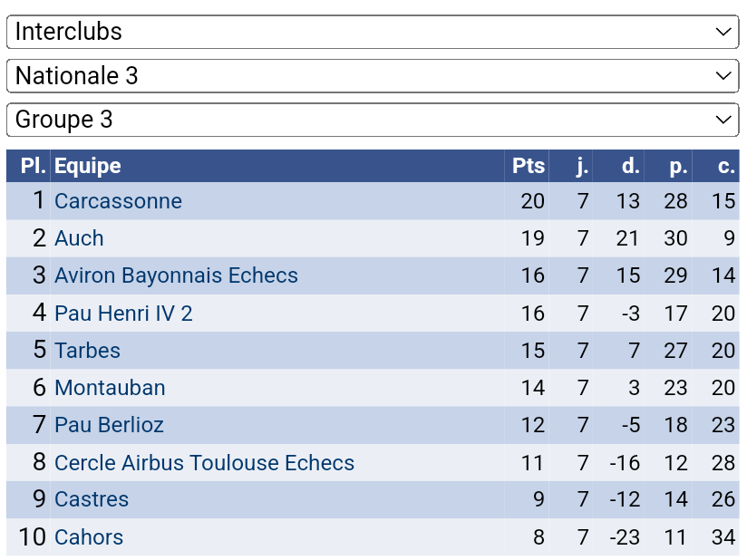Open the Interclubs competition dropdown

coord(373,32)
